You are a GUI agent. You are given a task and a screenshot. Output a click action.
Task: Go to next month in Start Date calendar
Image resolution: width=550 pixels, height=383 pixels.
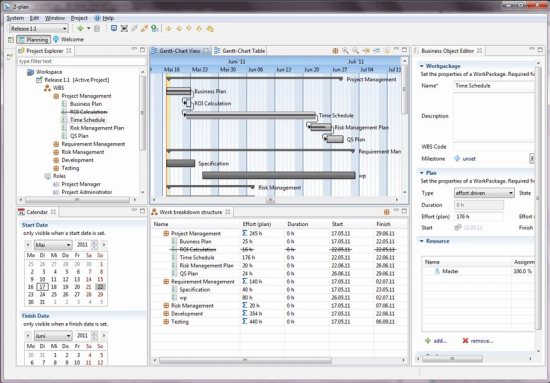pyautogui.click(x=104, y=245)
